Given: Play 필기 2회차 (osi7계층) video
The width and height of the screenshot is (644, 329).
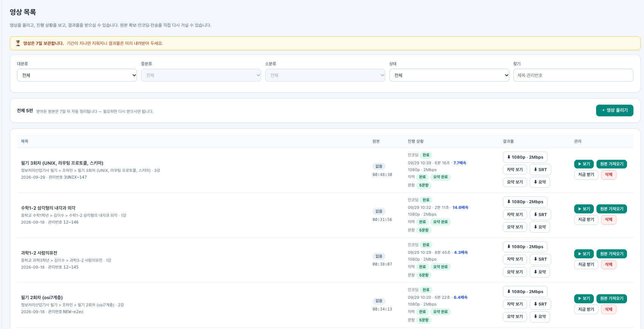Looking at the screenshot, I should coord(584,298).
